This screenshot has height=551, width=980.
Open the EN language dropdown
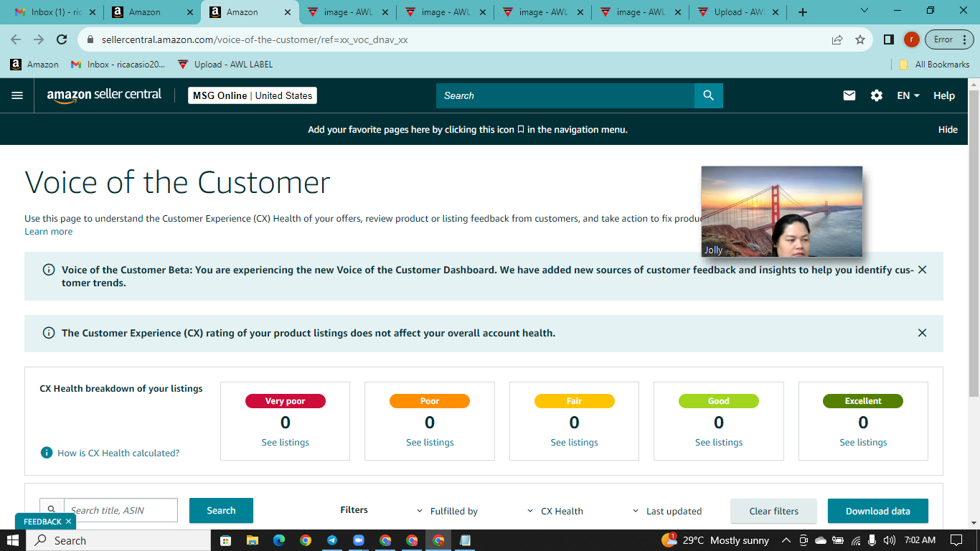[x=908, y=95]
